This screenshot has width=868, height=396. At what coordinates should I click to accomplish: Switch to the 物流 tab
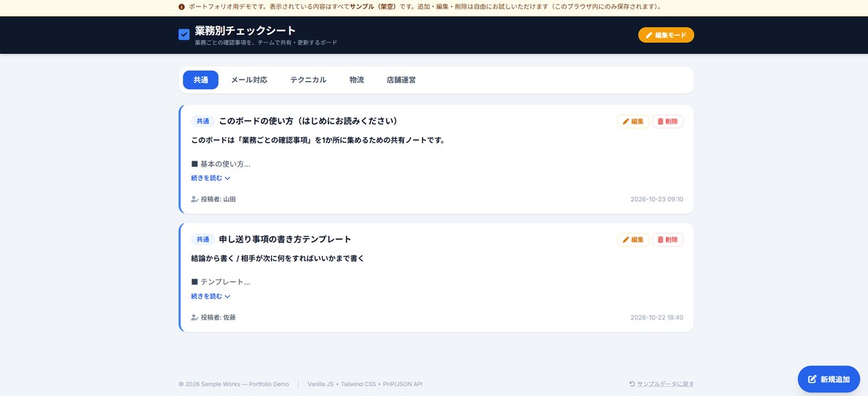356,80
